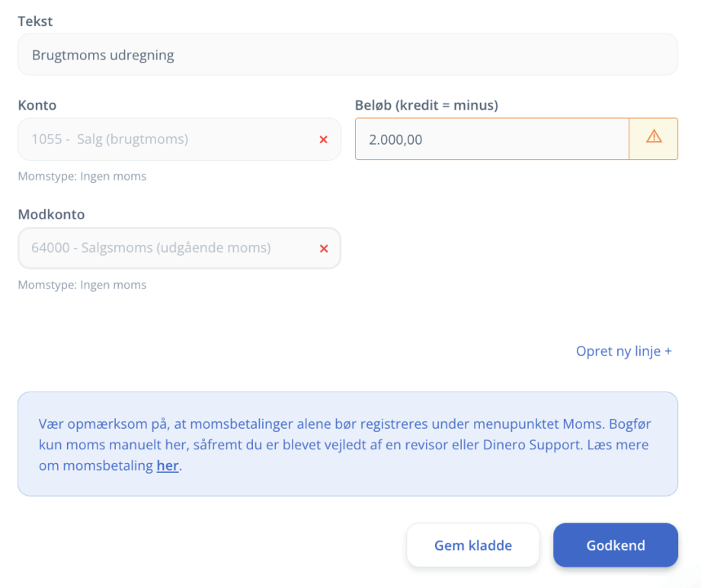Screen dimensions: 701x588
Task: Clear the selected Konto account
Action: pyautogui.click(x=323, y=139)
